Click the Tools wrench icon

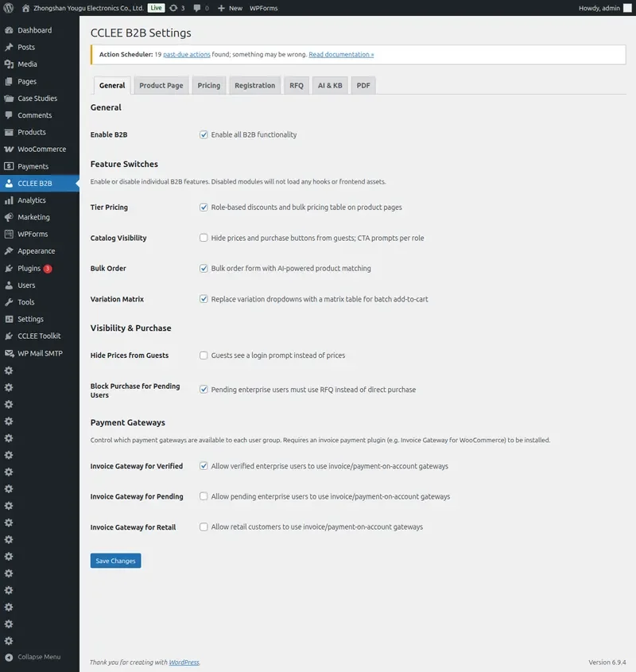tap(9, 302)
